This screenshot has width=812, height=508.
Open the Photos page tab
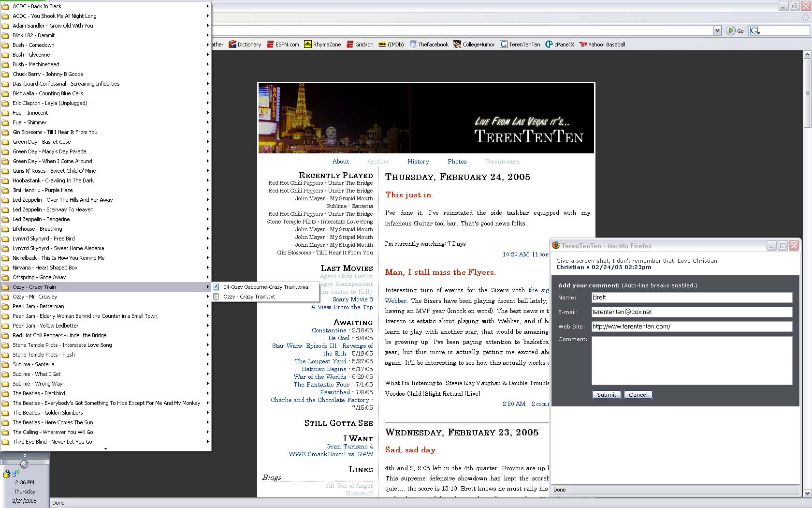(457, 162)
